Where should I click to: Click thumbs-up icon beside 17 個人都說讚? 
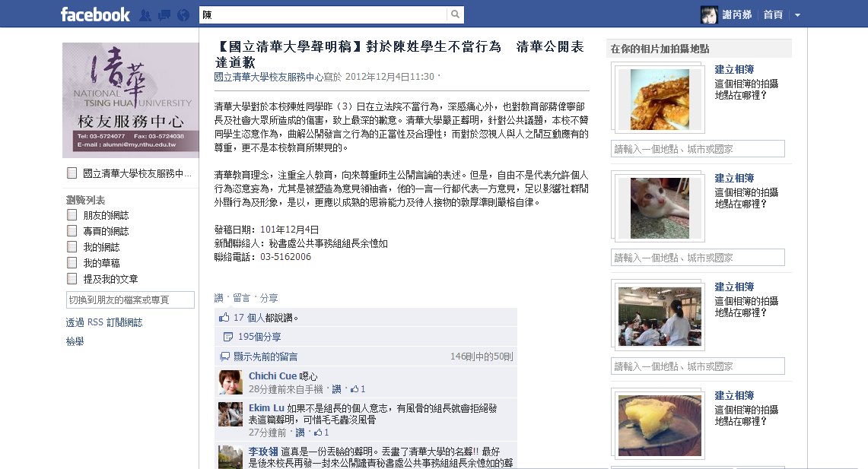pyautogui.click(x=224, y=318)
